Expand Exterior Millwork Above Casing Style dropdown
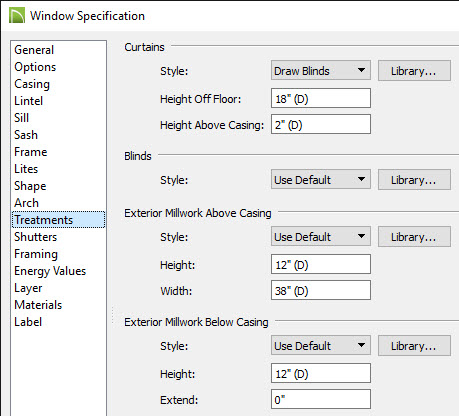The image size is (459, 416). [x=321, y=236]
